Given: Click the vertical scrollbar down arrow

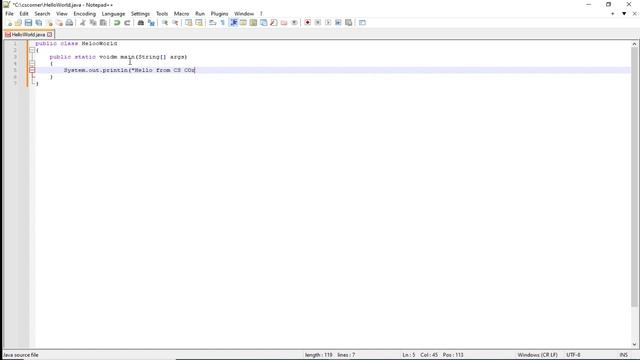Looking at the screenshot, I should click(x=634, y=345).
